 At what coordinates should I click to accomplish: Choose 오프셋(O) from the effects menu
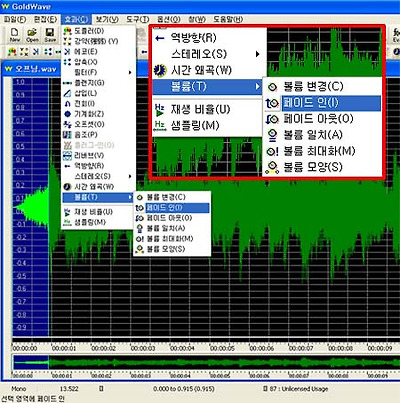click(x=99, y=124)
